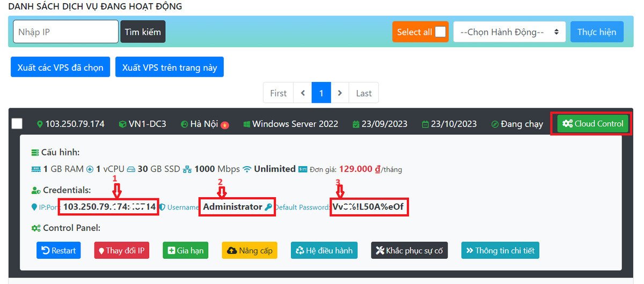This screenshot has height=284, width=644.
Task: Click the key icon beside Administrator username
Action: click(x=268, y=207)
